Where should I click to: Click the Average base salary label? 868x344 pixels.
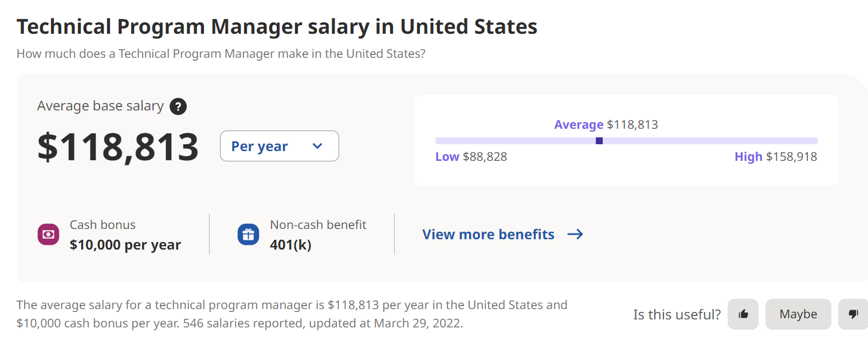click(100, 106)
